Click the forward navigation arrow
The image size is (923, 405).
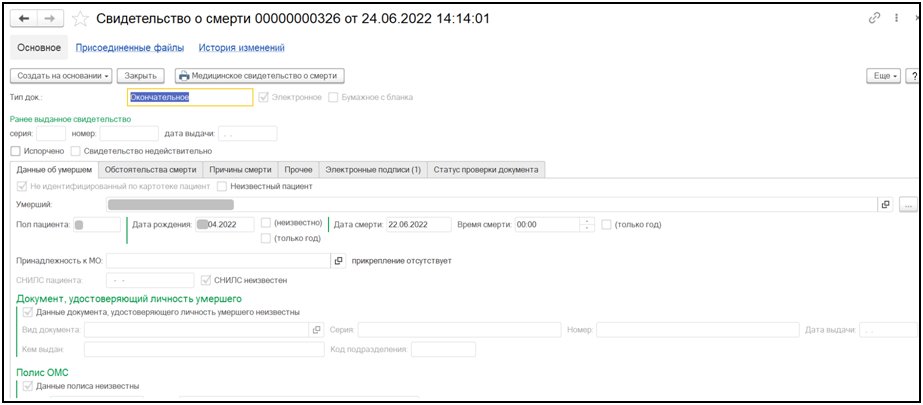50,19
